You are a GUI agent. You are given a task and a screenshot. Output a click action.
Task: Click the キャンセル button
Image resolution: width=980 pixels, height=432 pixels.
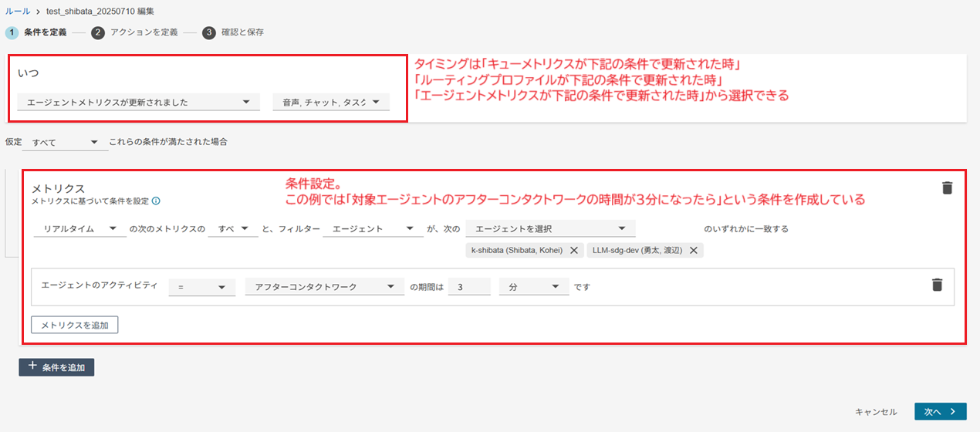click(876, 412)
